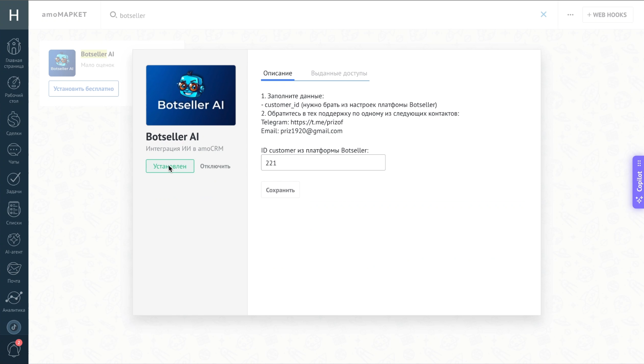Open the Главная страница sidebar icon

pyautogui.click(x=14, y=53)
